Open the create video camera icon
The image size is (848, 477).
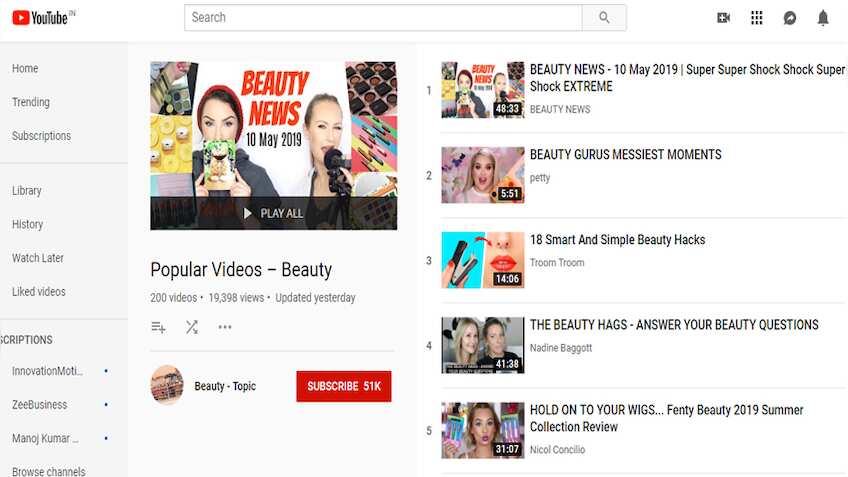(723, 18)
